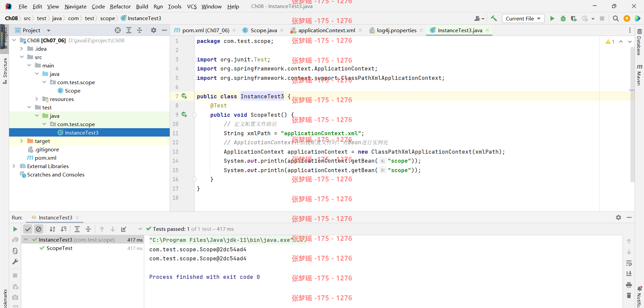This screenshot has width=644, height=308.
Task: Expand all test results
Action: 77,229
